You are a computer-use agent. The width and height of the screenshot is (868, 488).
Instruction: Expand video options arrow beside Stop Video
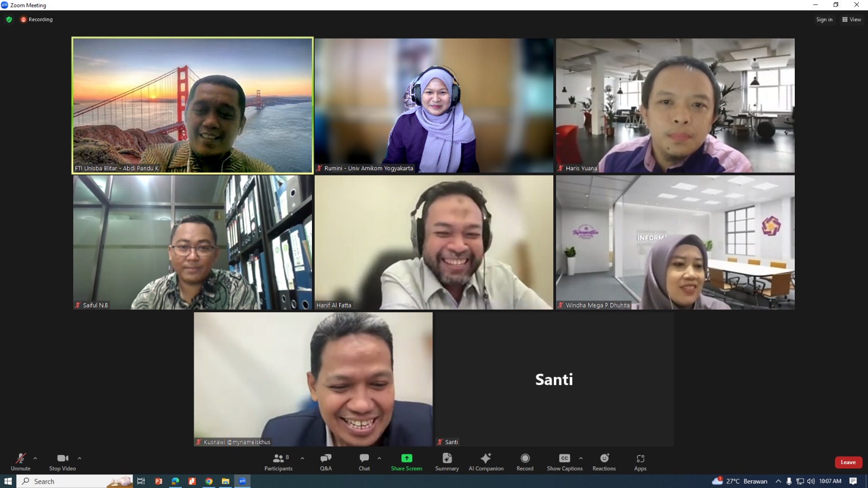tap(79, 458)
